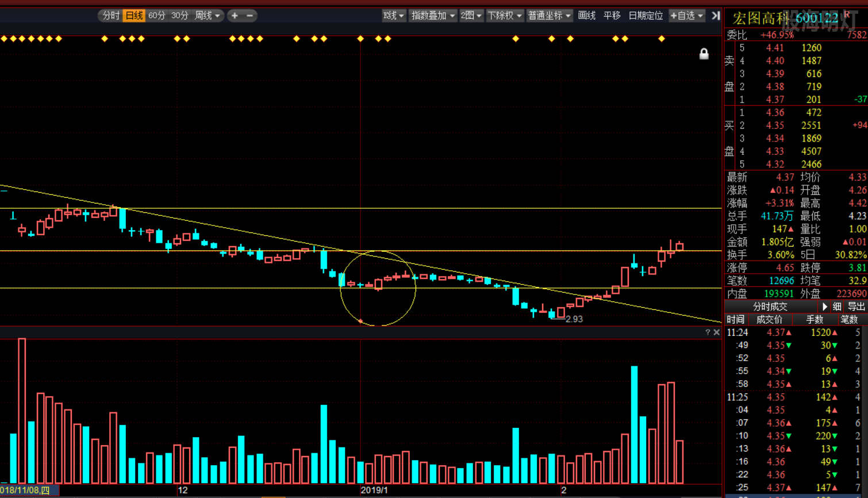
Task: Click the stock name 宏图高科
Action: tap(761, 18)
